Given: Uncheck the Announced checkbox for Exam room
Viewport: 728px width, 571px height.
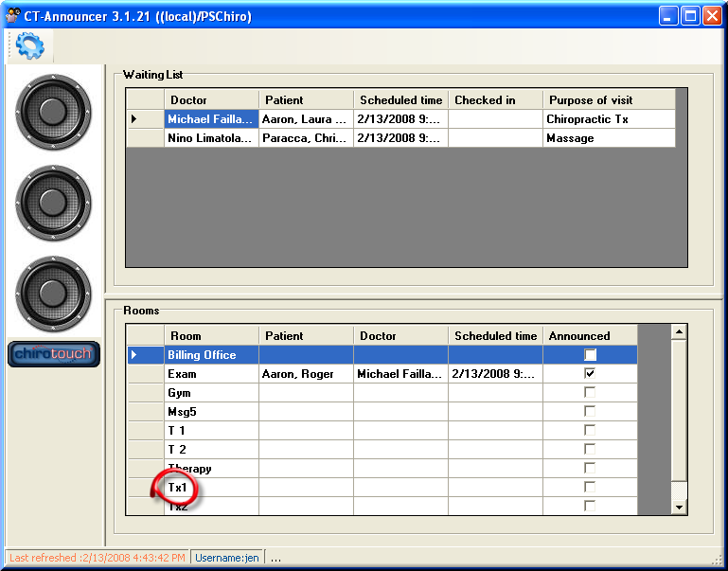Looking at the screenshot, I should 590,374.
